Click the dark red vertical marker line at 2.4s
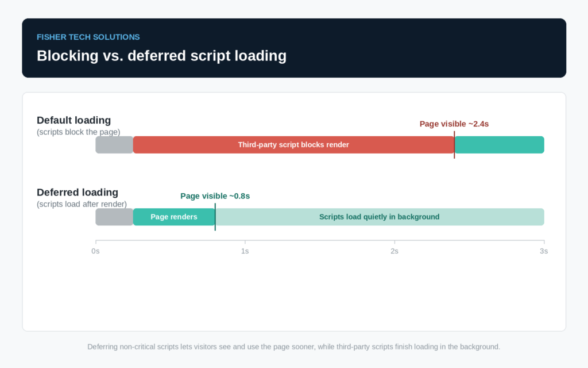 pyautogui.click(x=454, y=145)
